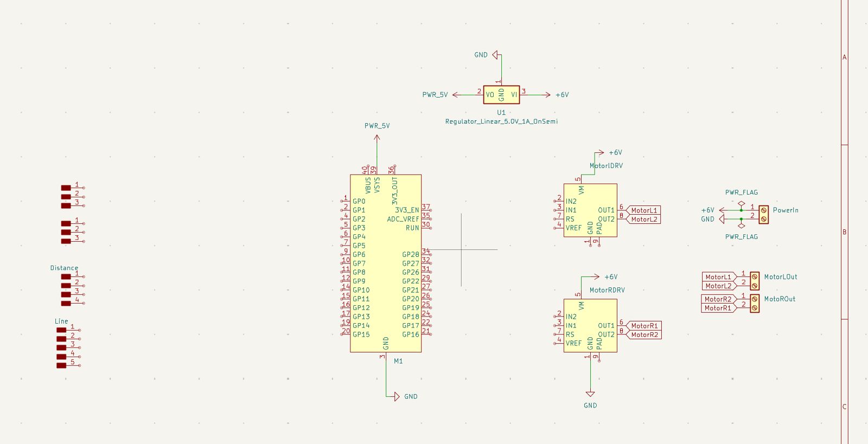Click the MotorLOut reference text
The width and height of the screenshot is (868, 444).
pos(781,277)
